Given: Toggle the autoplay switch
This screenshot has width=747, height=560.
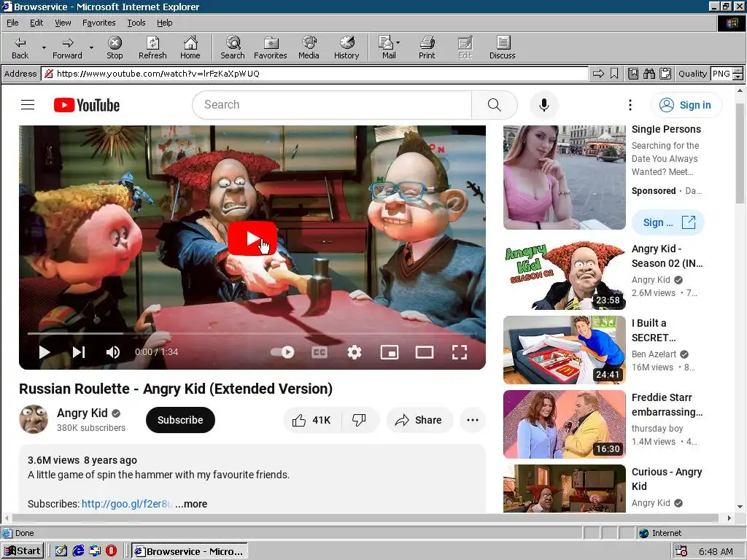Looking at the screenshot, I should click(282, 352).
